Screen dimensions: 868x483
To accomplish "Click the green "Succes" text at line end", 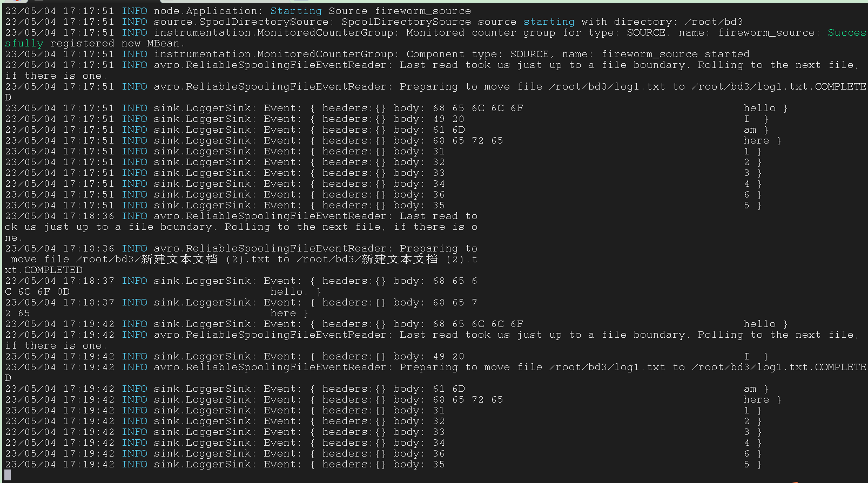I will click(846, 32).
